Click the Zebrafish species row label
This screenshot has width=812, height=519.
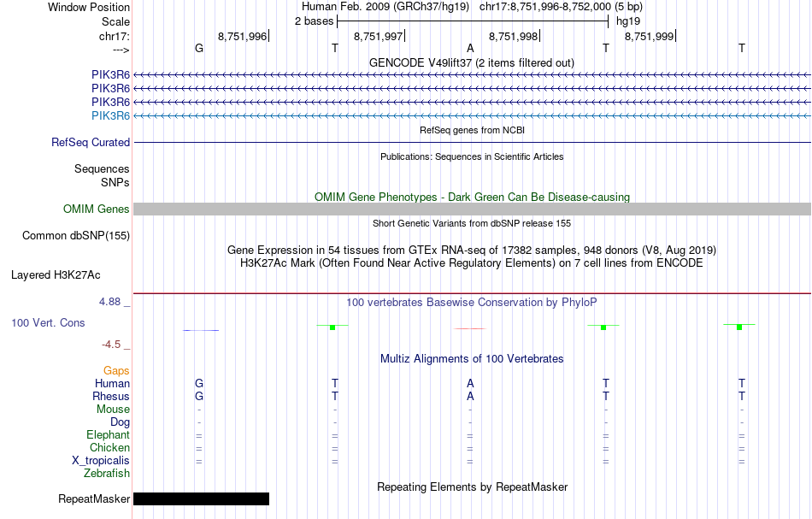pyautogui.click(x=107, y=474)
